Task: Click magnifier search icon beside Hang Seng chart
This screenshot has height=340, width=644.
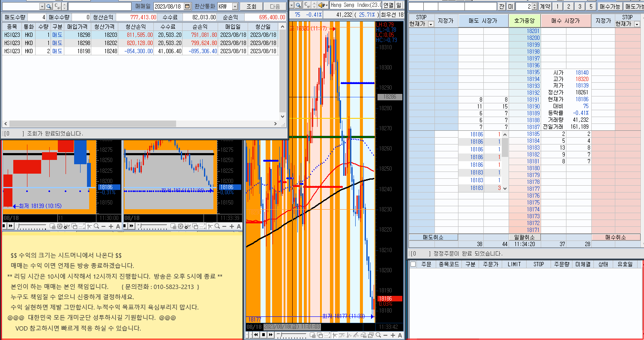Action: tap(299, 5)
